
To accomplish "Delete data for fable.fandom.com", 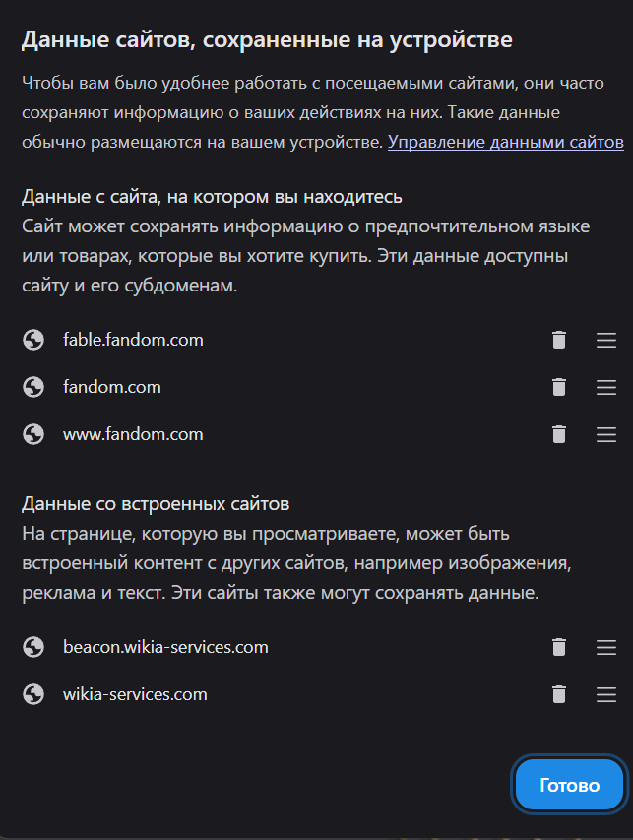I will pos(558,340).
